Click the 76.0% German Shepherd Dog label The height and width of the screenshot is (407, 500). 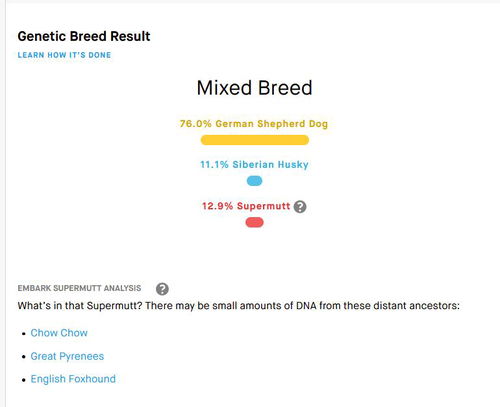(x=254, y=124)
